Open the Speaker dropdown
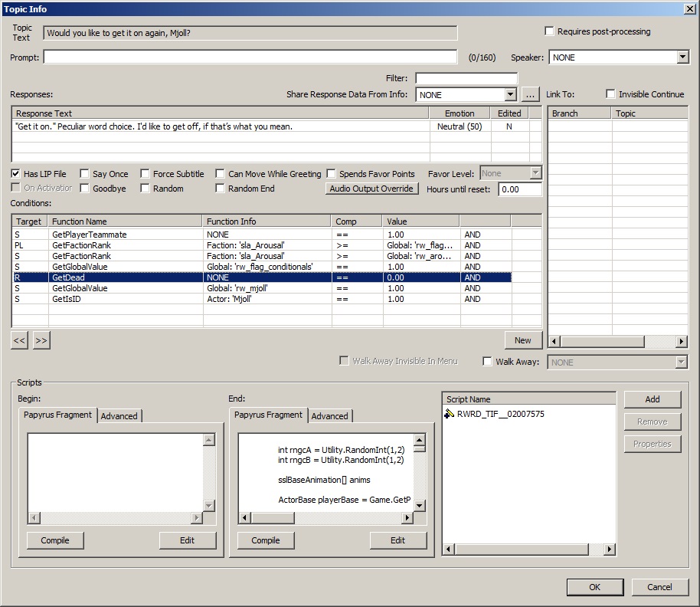 click(682, 57)
